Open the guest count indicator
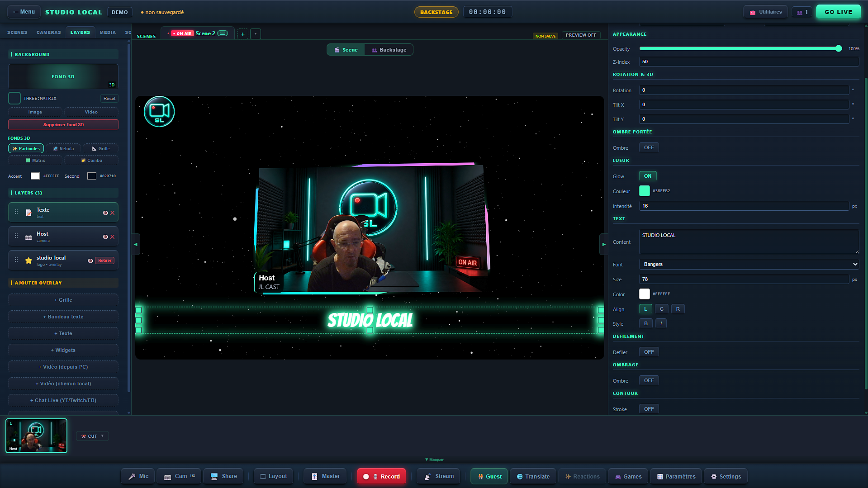This screenshot has height=488, width=868. point(802,12)
